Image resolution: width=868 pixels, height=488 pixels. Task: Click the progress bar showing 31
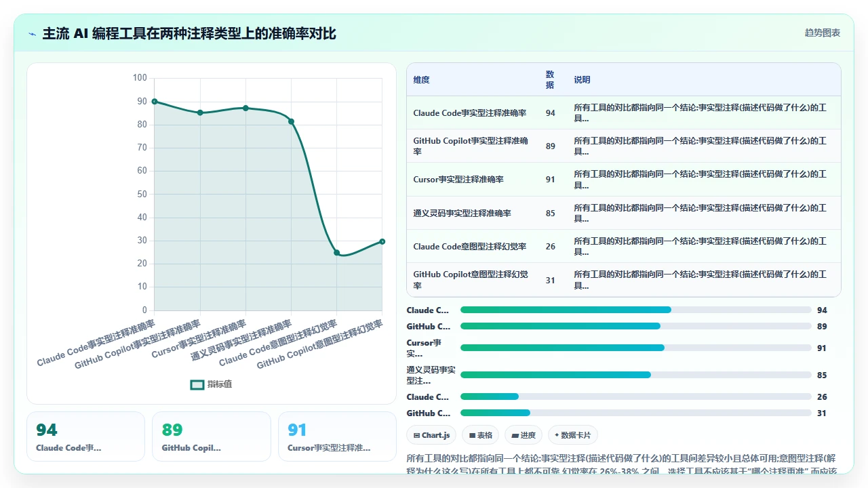tap(636, 413)
